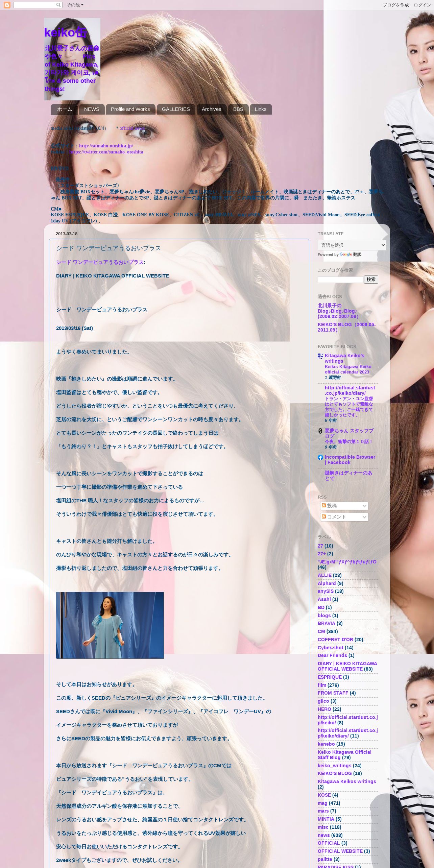Viewport: 434px width, 868px height.
Task: Select the mag label
Action: 322,803
